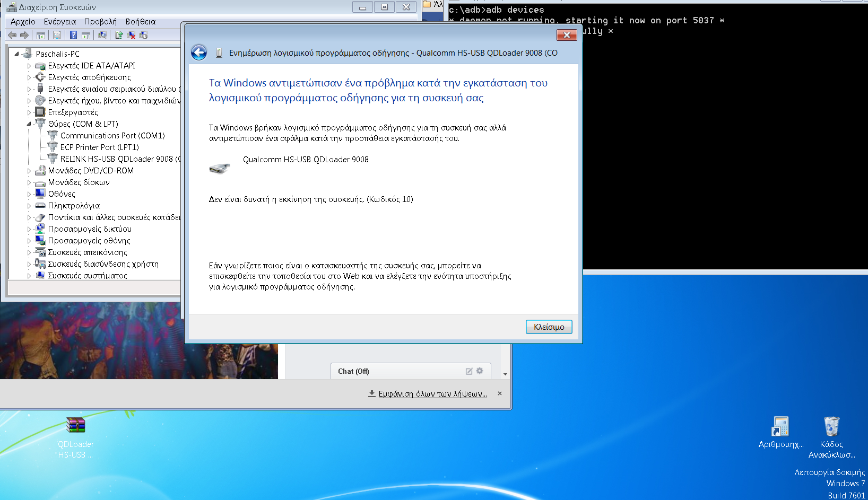Expand Επεξεργαστές node

click(x=29, y=112)
